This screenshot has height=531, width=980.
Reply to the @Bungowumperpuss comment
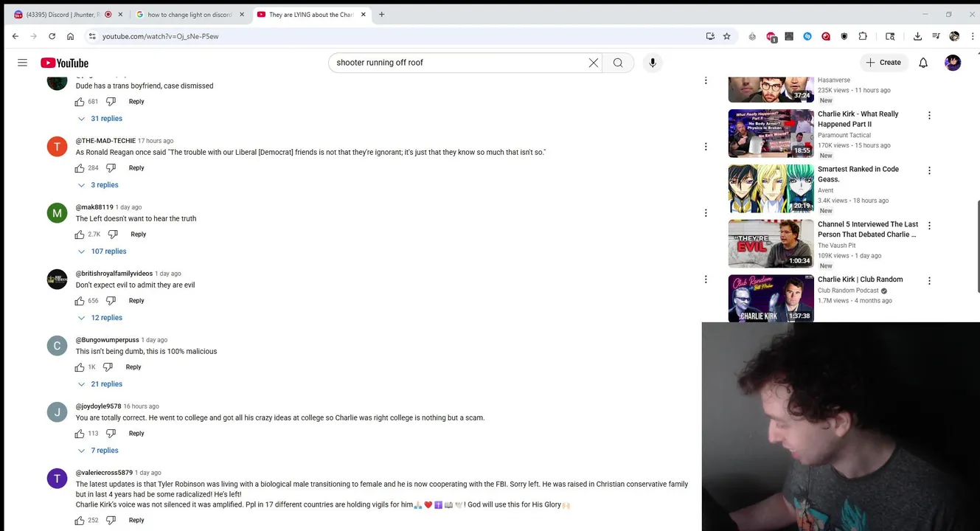point(133,367)
